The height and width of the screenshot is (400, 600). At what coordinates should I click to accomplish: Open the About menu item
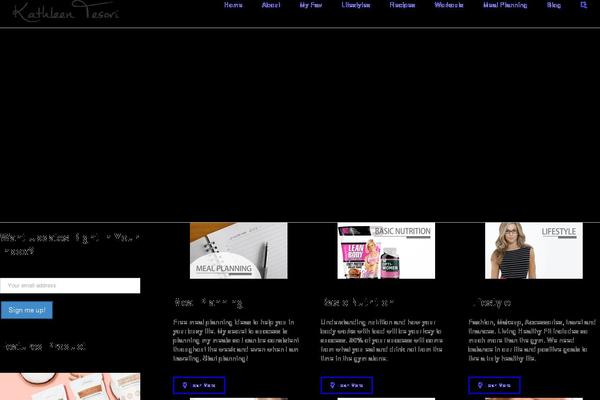[x=271, y=5]
